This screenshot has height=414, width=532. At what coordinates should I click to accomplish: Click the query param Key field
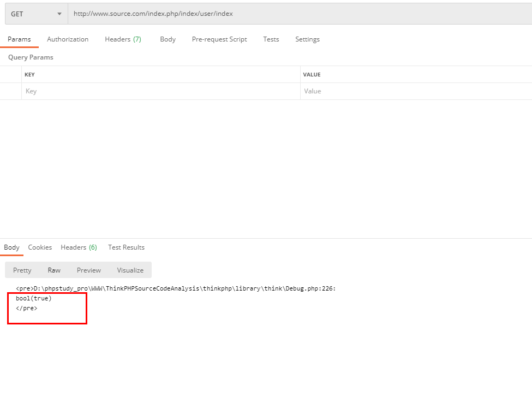161,91
